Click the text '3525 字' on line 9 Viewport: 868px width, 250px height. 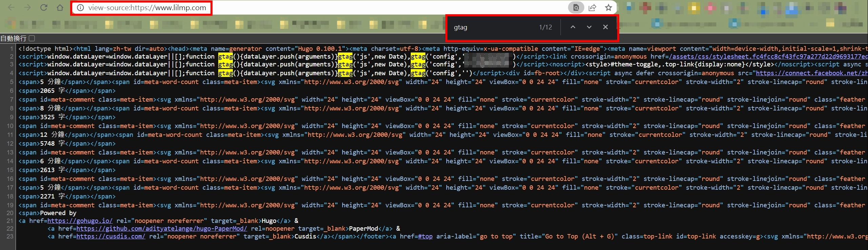(53, 117)
